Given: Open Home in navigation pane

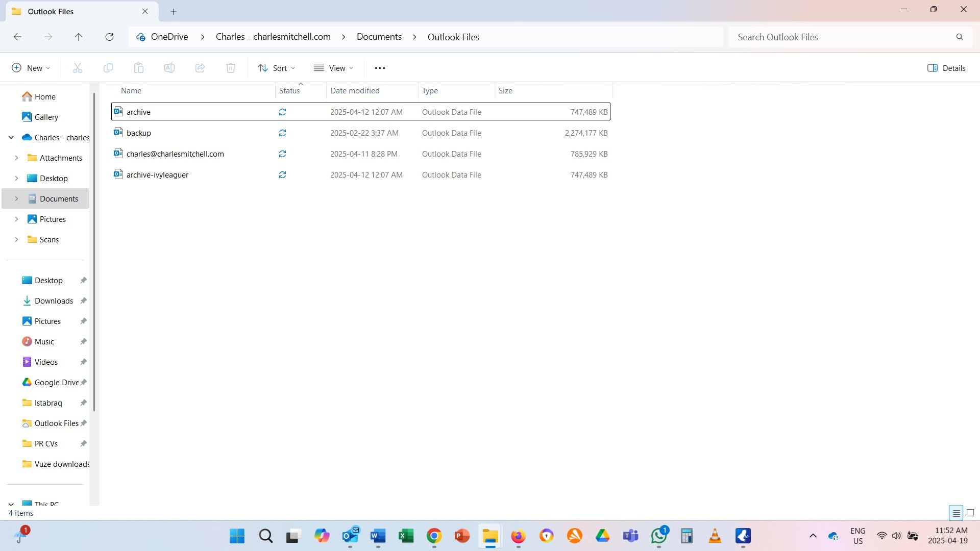Looking at the screenshot, I should 45,96.
